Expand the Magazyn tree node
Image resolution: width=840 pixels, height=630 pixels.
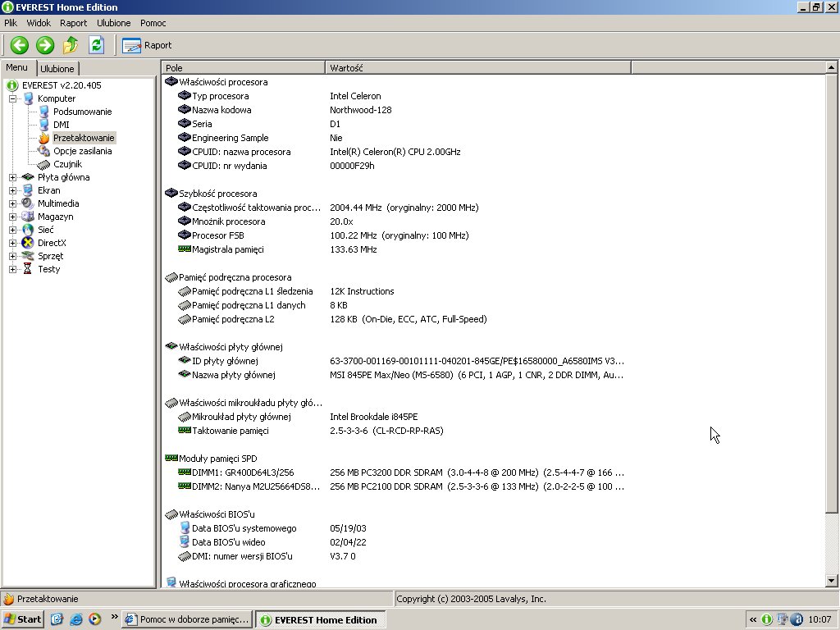point(13,217)
